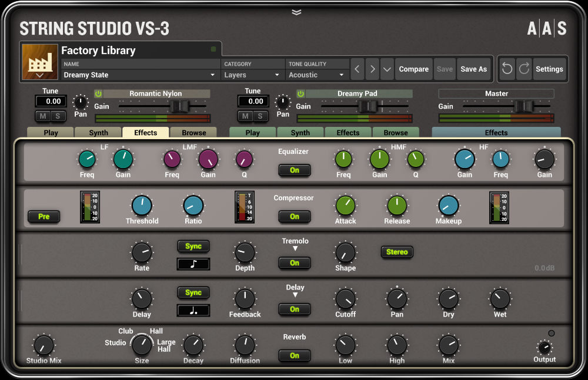The height and width of the screenshot is (380, 588).
Task: Click the Save As button
Action: click(474, 69)
